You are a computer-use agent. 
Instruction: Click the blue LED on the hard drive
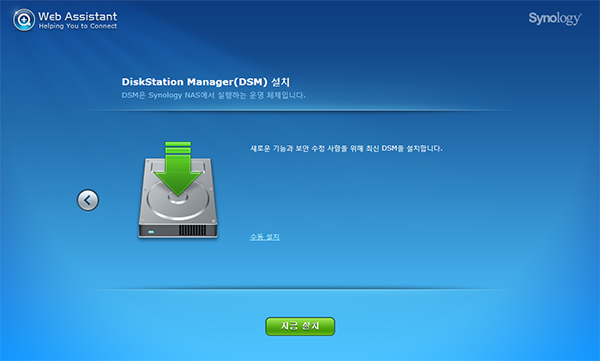point(151,232)
